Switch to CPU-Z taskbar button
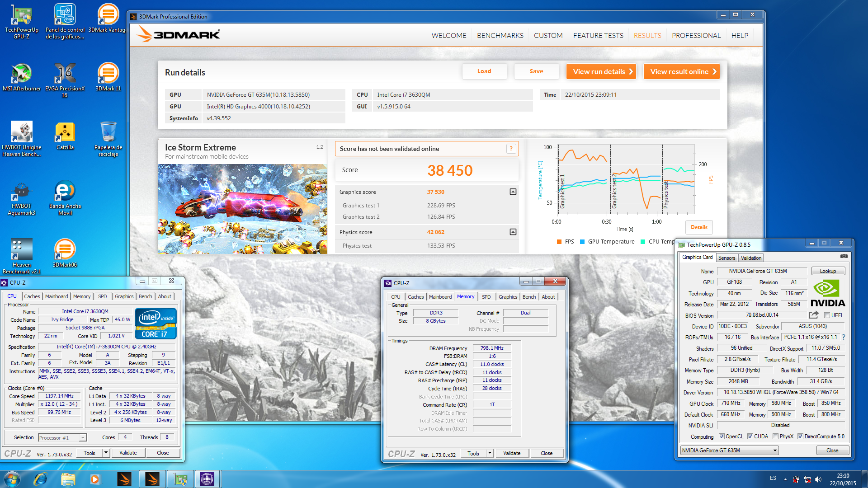868x488 pixels. coord(207,479)
